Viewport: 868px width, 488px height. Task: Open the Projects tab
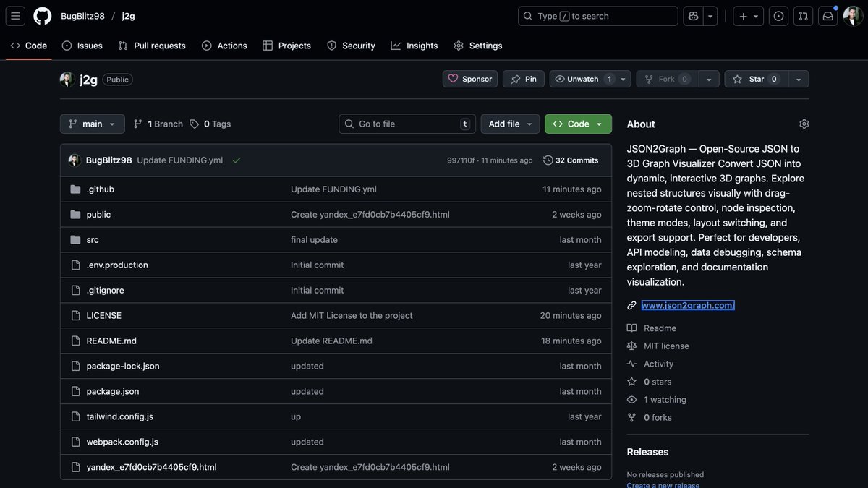pos(287,46)
